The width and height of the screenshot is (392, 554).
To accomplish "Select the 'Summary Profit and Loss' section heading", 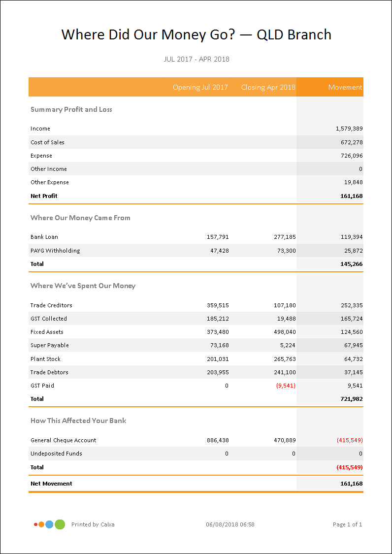I will tap(71, 109).
